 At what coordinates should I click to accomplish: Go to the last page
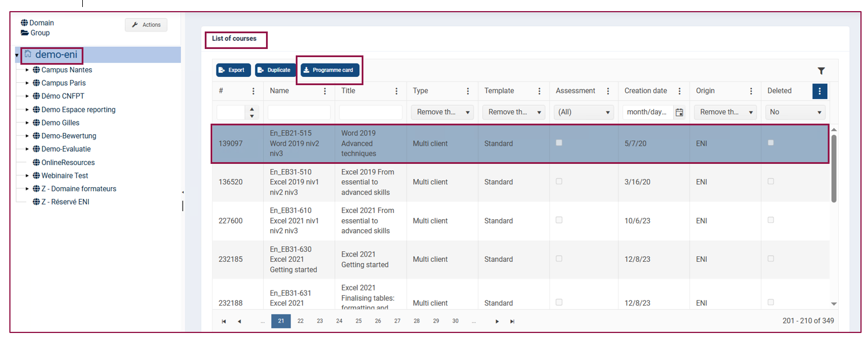point(512,321)
